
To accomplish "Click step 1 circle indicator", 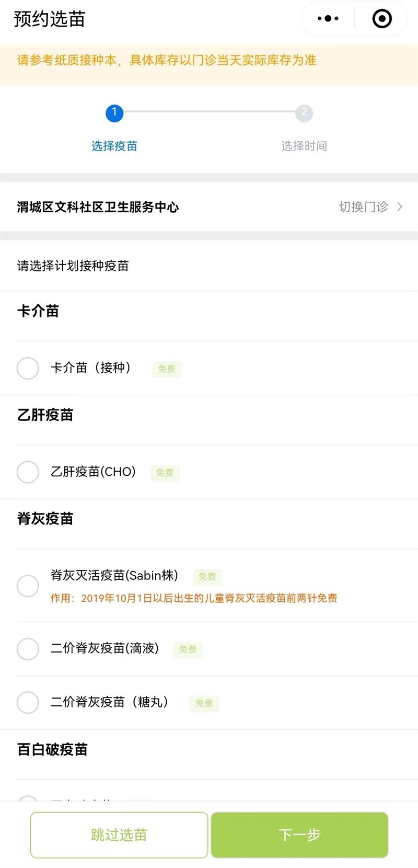I will click(114, 113).
